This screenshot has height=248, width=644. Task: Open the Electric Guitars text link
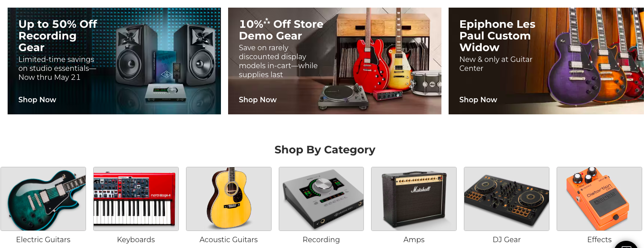click(43, 239)
